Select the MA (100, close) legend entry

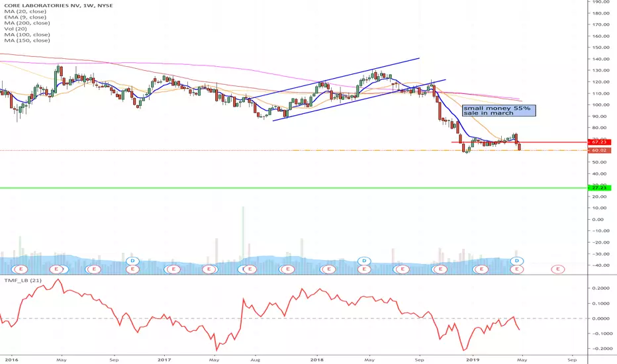tap(27, 34)
